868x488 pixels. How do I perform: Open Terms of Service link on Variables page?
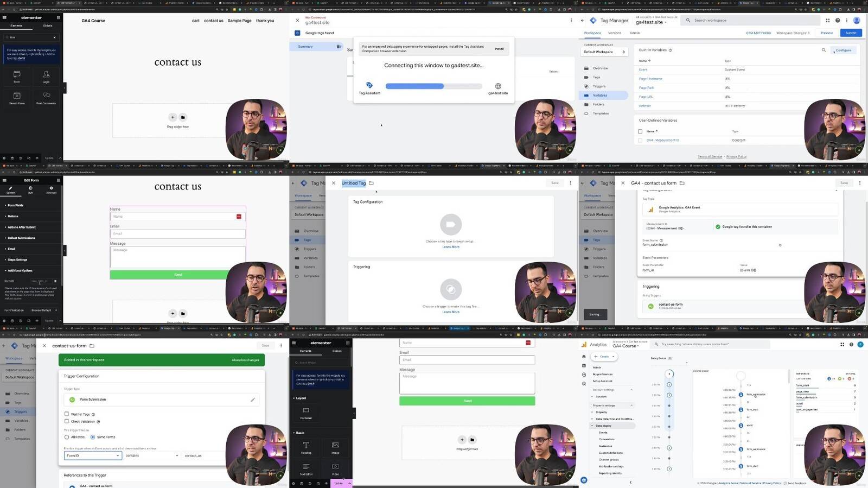pos(710,156)
